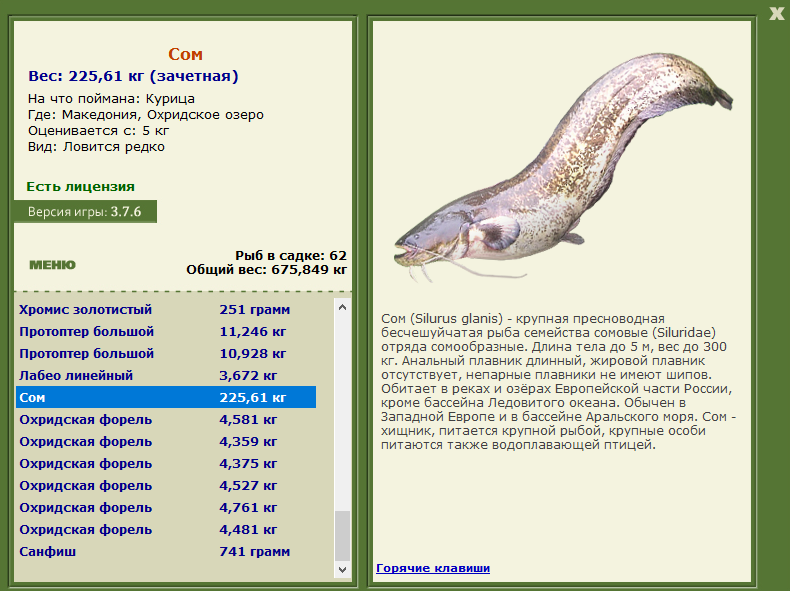
Task: Select Охридская форель 4,527 кг row
Action: click(x=166, y=486)
